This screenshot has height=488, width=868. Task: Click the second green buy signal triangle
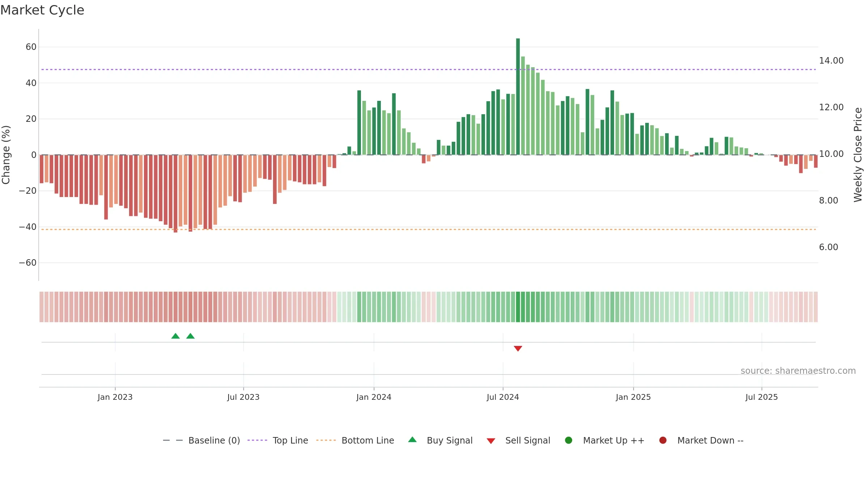tap(191, 336)
